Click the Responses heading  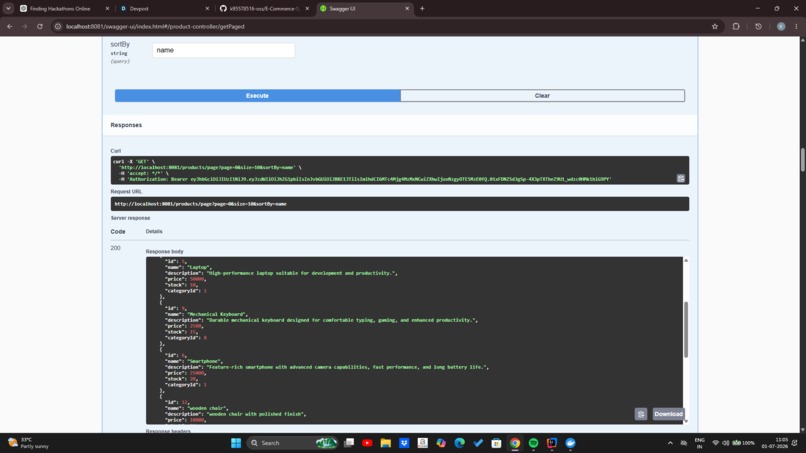point(126,125)
